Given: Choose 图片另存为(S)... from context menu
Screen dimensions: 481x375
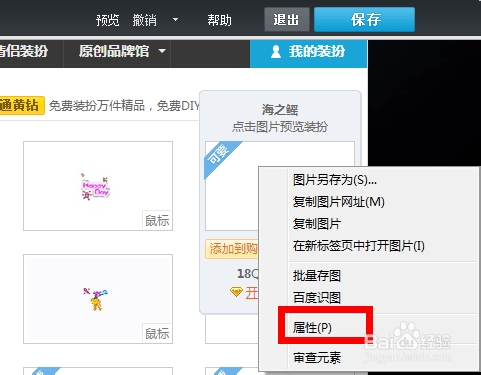Looking at the screenshot, I should [335, 180].
